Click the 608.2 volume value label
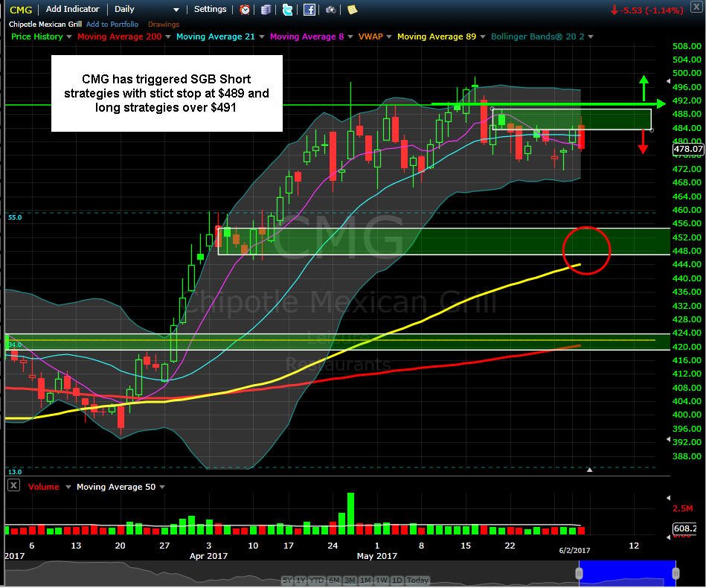 (685, 528)
